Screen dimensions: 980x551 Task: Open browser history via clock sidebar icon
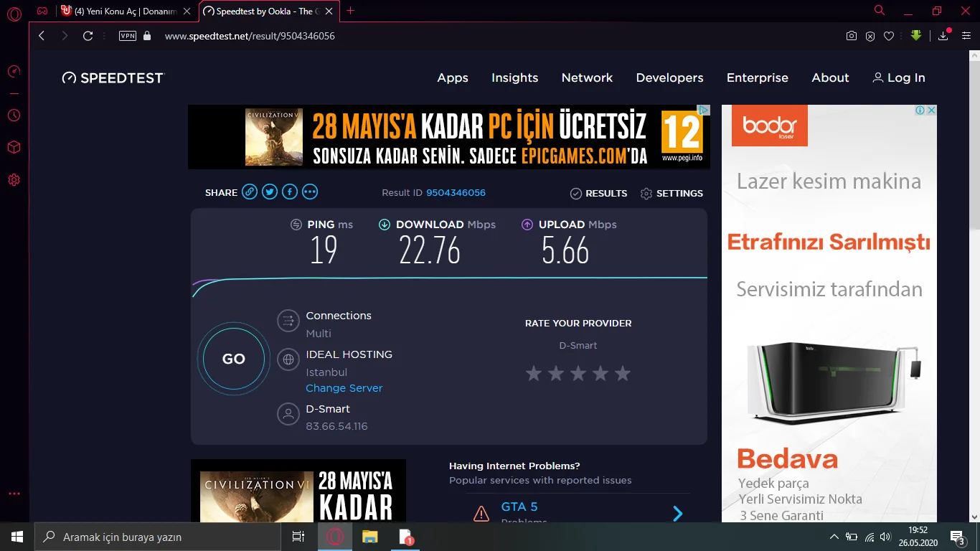tap(14, 115)
